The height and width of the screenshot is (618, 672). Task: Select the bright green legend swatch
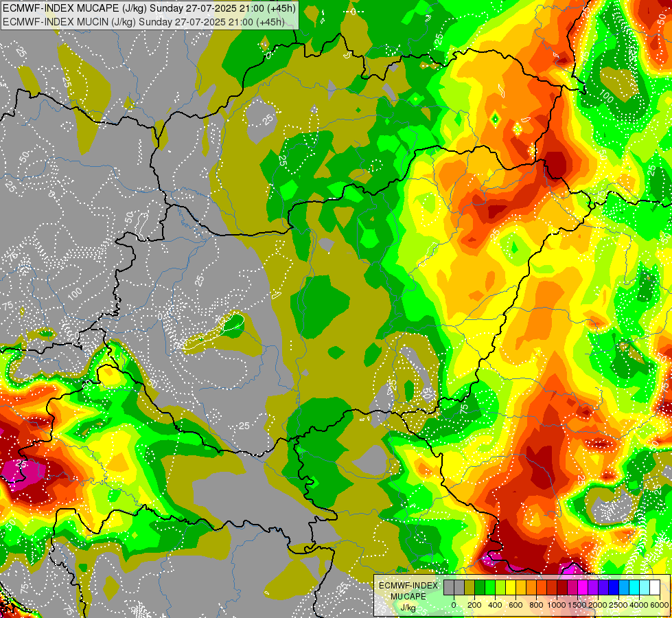point(490,587)
